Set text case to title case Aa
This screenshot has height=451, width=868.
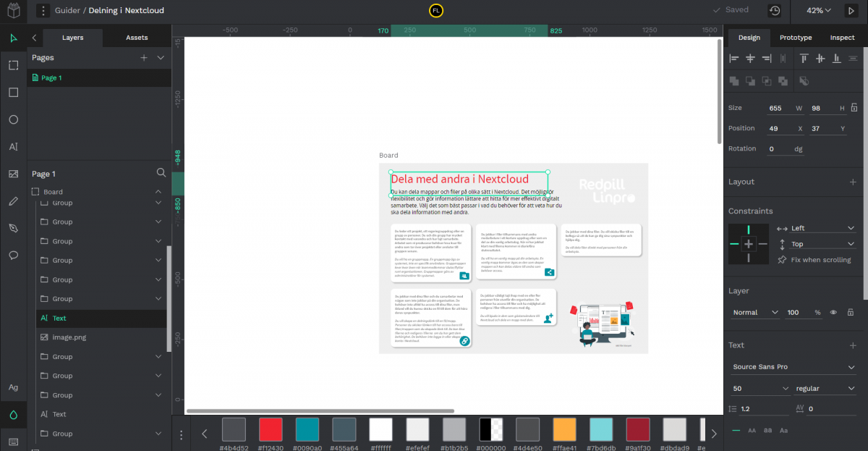click(784, 430)
